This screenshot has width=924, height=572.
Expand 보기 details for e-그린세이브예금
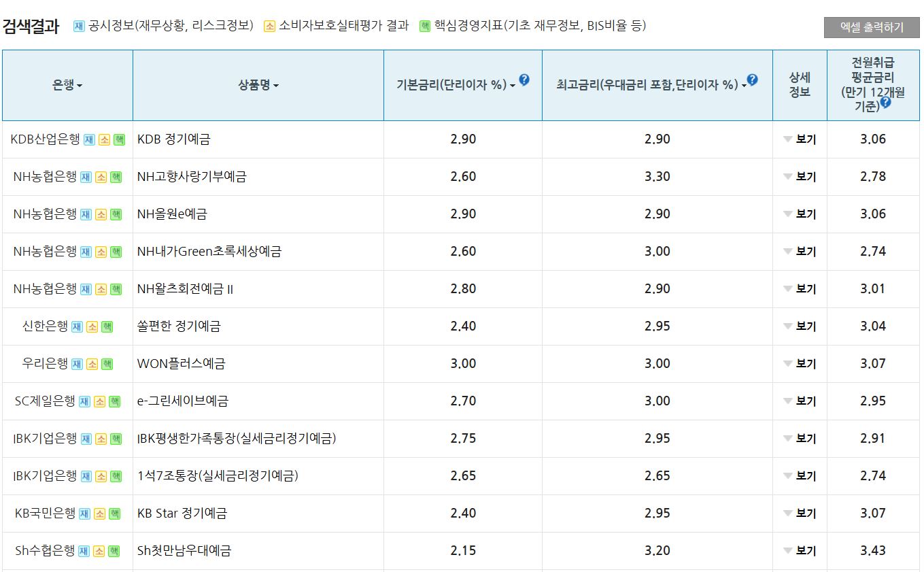[x=800, y=401]
